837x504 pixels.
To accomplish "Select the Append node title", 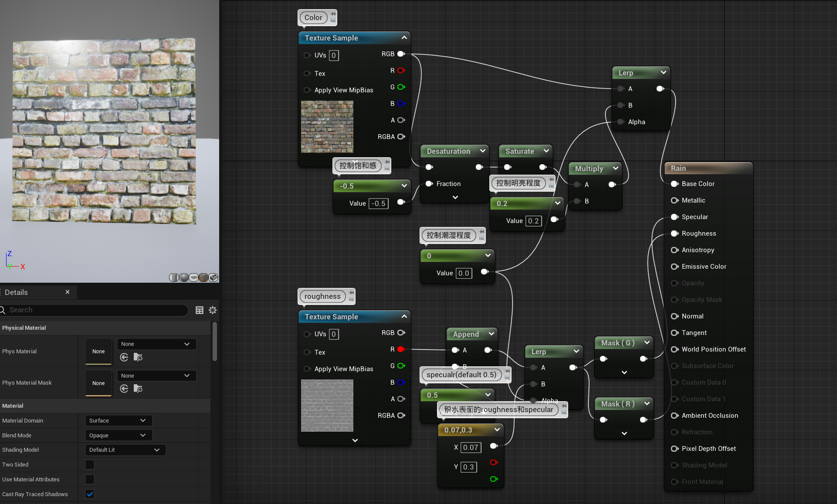I will click(x=466, y=334).
